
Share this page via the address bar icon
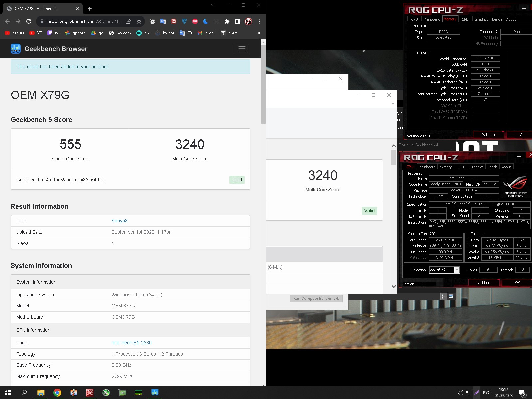128,21
